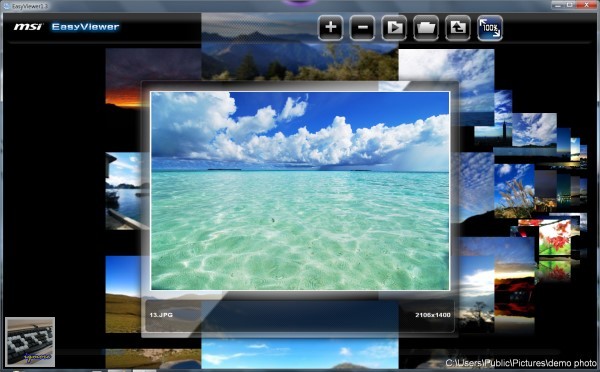
Task: Minimize the EasyViewer window
Action: [558, 5]
